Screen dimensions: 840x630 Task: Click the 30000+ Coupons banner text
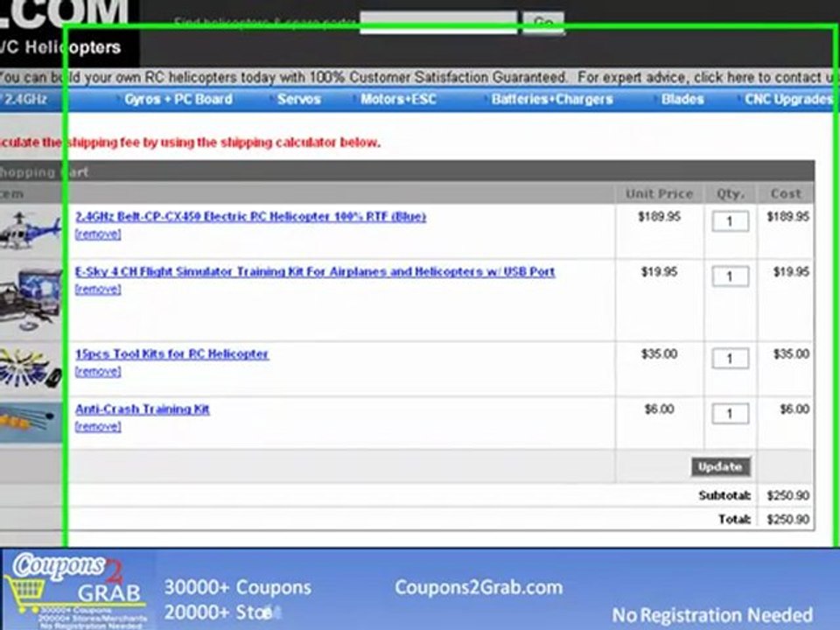[237, 588]
